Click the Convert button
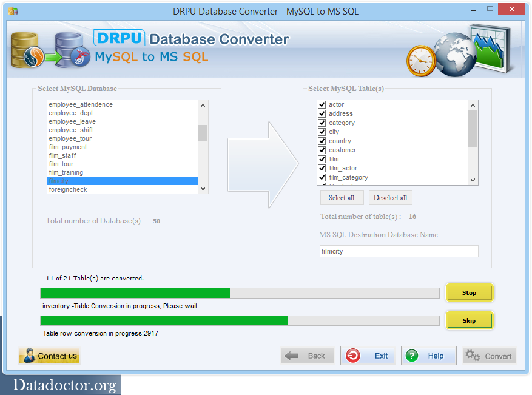The width and height of the screenshot is (532, 395). (x=490, y=356)
